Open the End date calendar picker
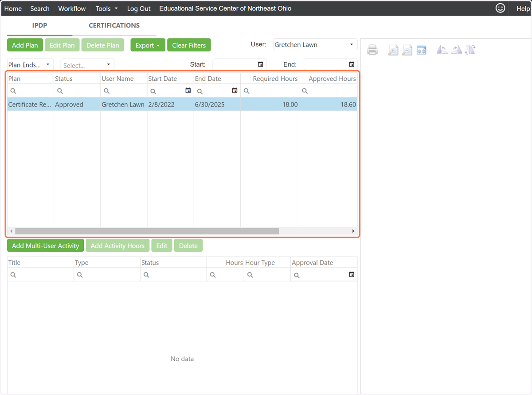Screen dimensions: 532x395 [x=352, y=64]
